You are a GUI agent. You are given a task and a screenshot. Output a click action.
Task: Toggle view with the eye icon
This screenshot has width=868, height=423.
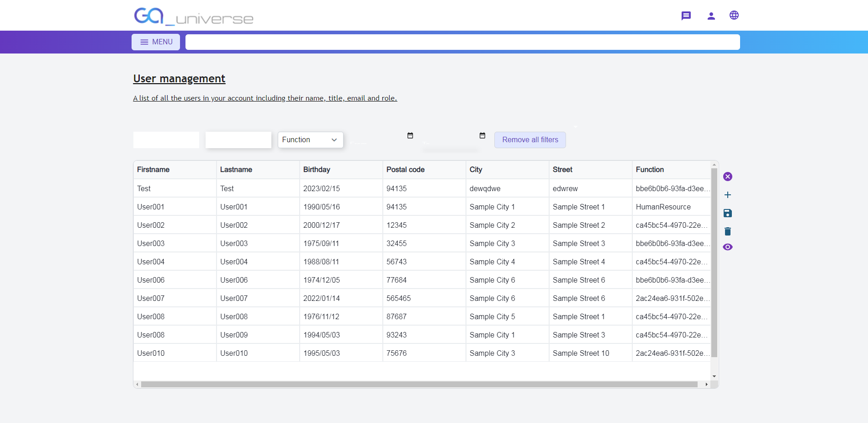coord(728,247)
